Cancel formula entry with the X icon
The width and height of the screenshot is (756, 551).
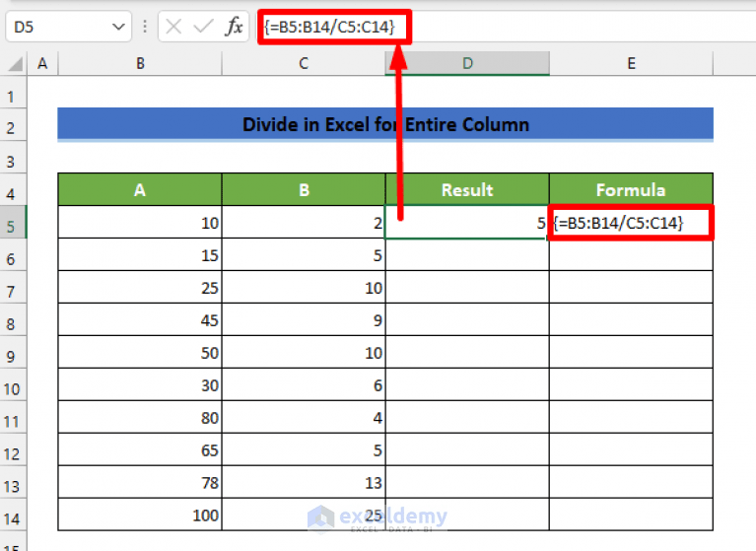pos(173,27)
